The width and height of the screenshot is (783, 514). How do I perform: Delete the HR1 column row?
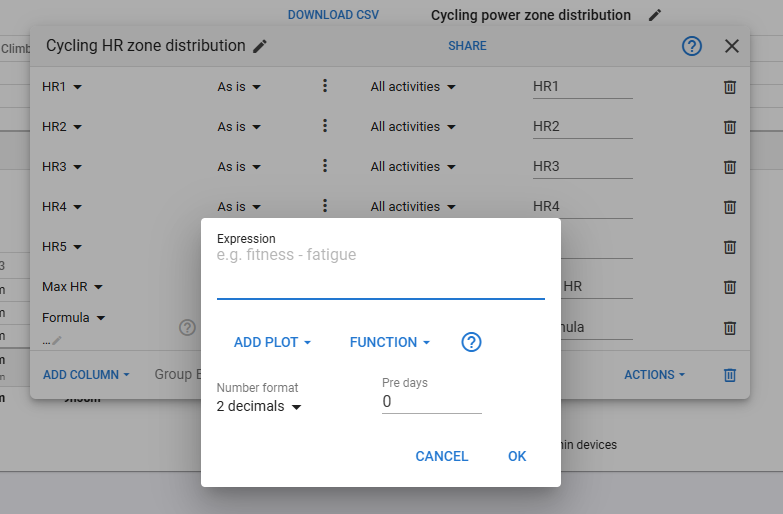(730, 87)
